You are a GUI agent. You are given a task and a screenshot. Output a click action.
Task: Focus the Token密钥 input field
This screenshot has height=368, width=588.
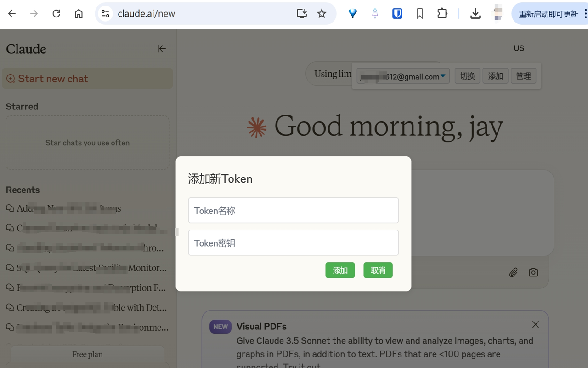coord(293,242)
